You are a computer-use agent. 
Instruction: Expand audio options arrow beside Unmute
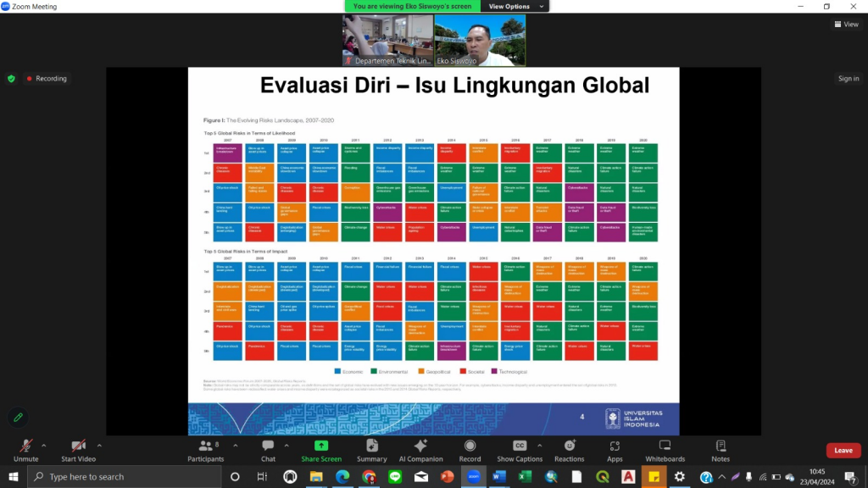coord(43,444)
